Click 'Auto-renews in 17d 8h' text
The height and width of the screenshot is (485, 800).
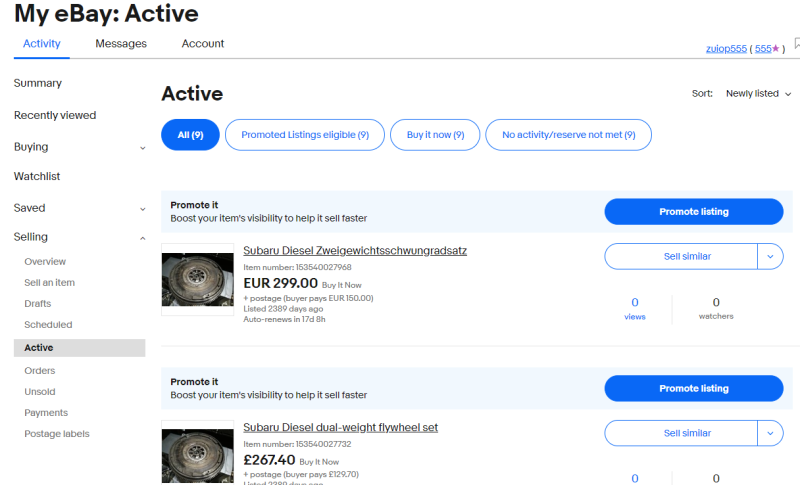point(284,319)
